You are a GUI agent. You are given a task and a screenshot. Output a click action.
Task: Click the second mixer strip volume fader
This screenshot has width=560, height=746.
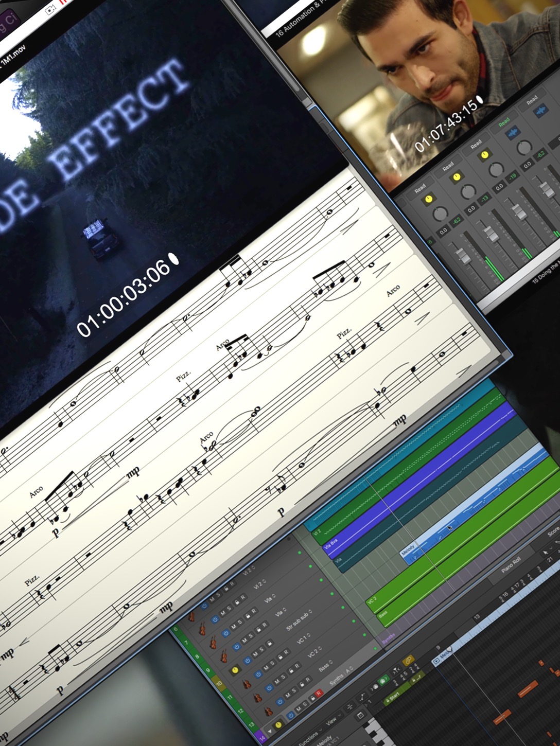492,234
